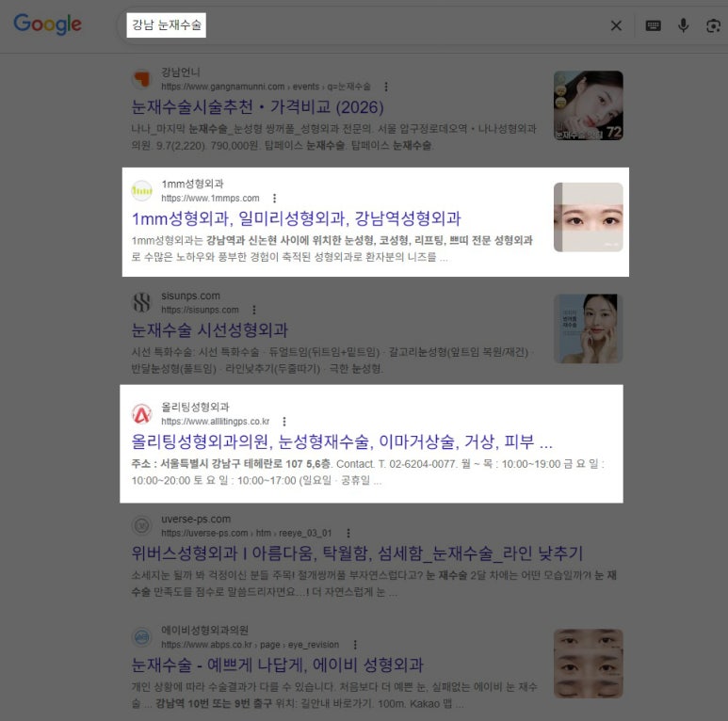Open more options for uverse-ps.com result

pos(348,533)
